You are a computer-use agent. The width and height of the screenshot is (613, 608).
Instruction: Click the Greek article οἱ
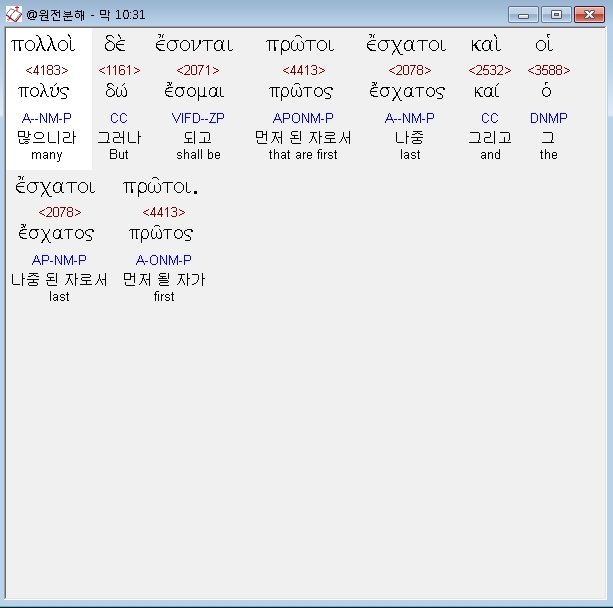point(544,43)
